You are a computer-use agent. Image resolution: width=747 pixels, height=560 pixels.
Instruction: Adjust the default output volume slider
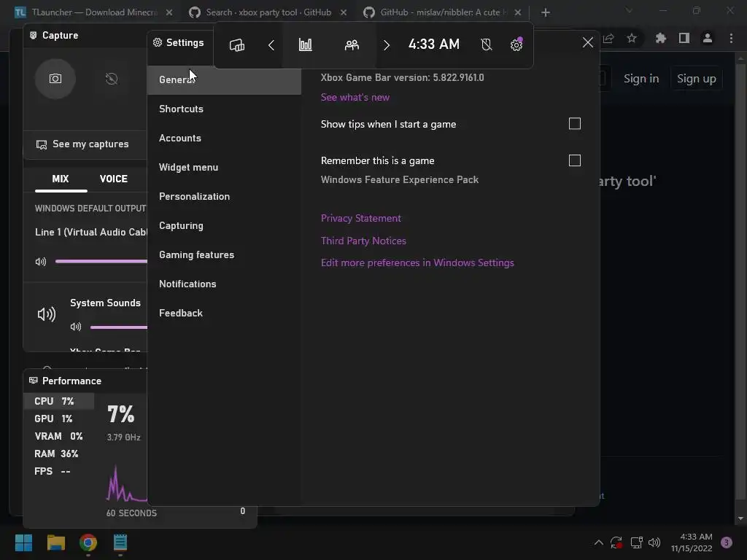click(x=101, y=261)
